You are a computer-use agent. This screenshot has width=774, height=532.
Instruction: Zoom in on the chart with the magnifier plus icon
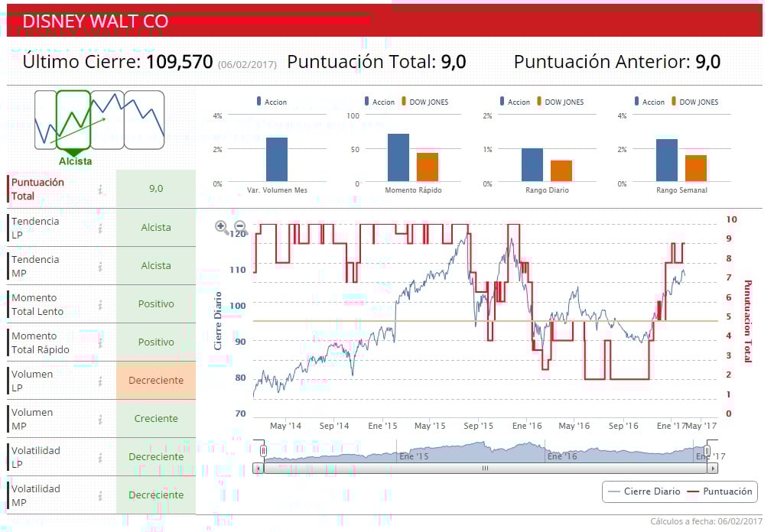(222, 227)
